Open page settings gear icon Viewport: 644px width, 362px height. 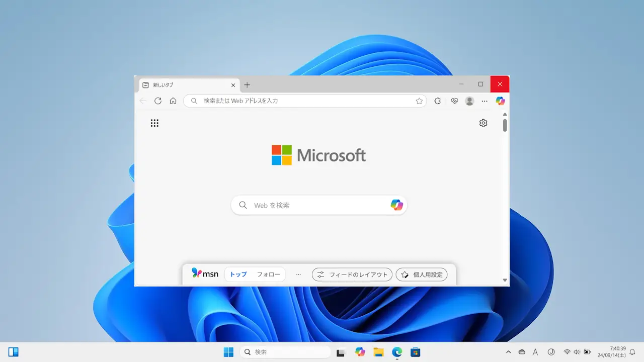[484, 123]
